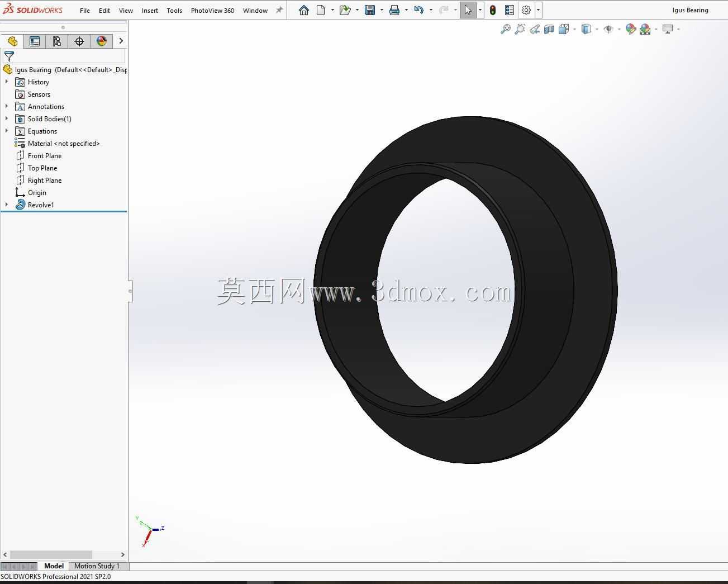The width and height of the screenshot is (728, 584).
Task: Click the feature tree filter field
Action: [64, 56]
